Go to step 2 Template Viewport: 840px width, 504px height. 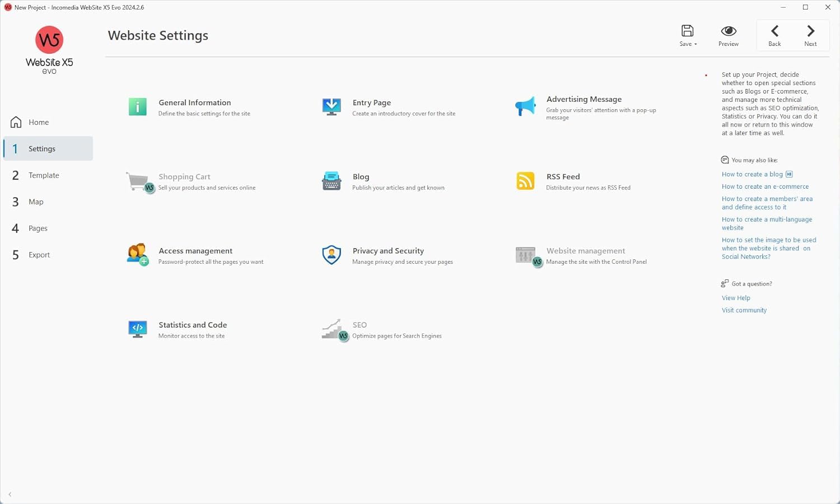(x=48, y=175)
